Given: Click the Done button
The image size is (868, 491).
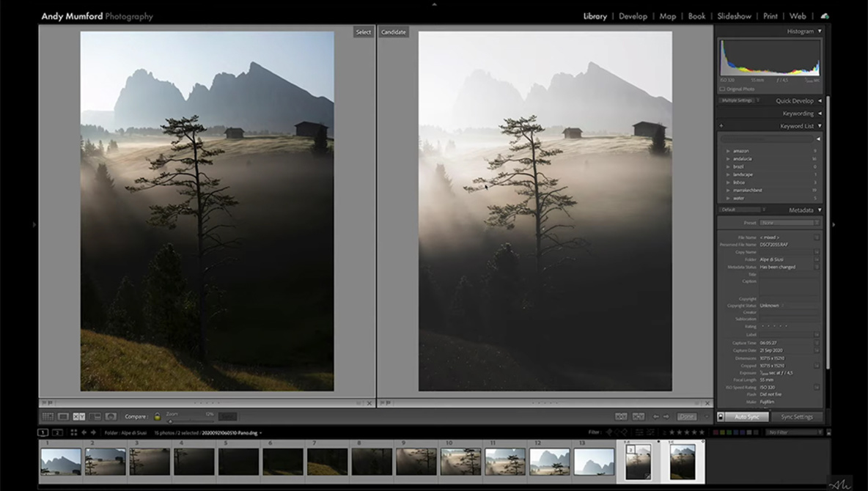Looking at the screenshot, I should point(686,417).
